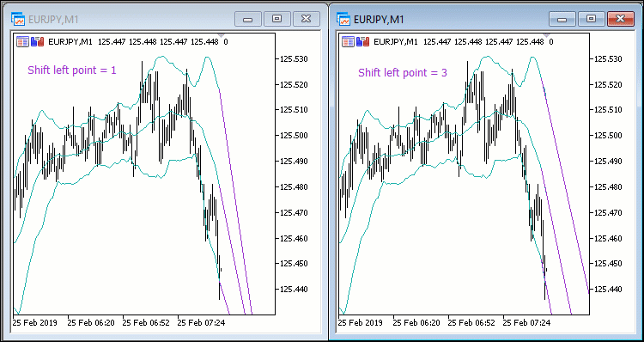This screenshot has height=342, width=644.
Task: Grab the grey chart-shift triangle in the 'Shift left point = 1' chart
Action: click(221, 35)
